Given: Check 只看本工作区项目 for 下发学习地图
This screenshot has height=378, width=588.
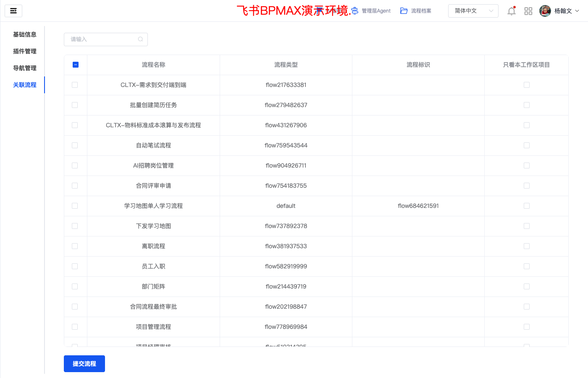Looking at the screenshot, I should 527,226.
